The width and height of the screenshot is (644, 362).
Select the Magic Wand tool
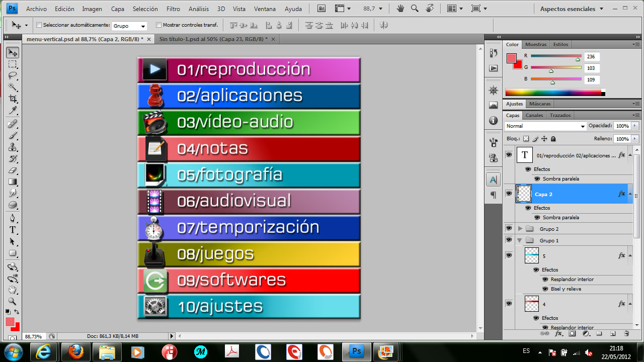point(13,87)
